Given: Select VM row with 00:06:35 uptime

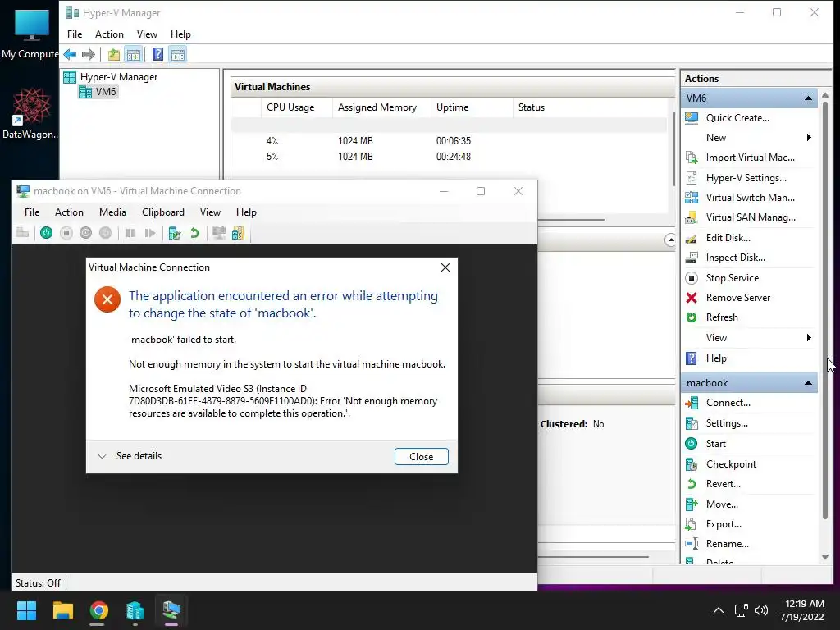Looking at the screenshot, I should click(x=450, y=141).
